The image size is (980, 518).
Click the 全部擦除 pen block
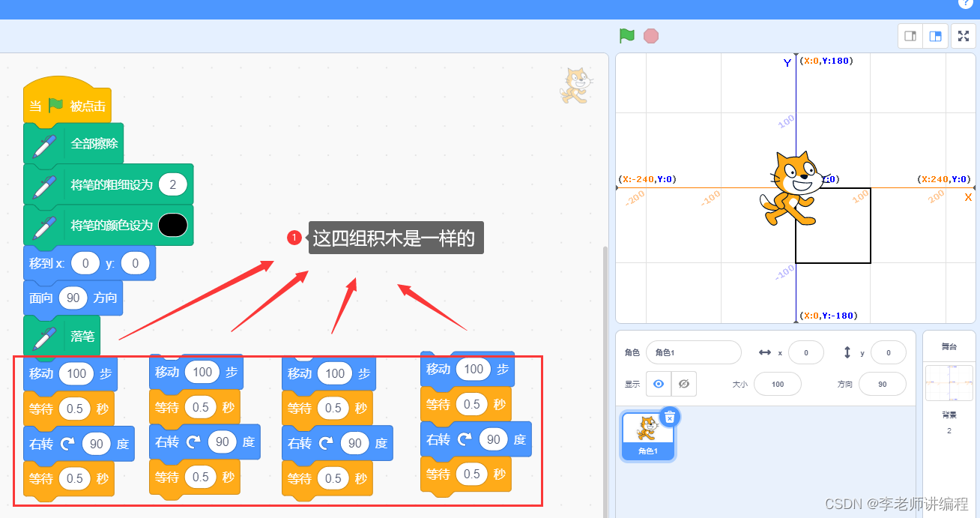(73, 143)
